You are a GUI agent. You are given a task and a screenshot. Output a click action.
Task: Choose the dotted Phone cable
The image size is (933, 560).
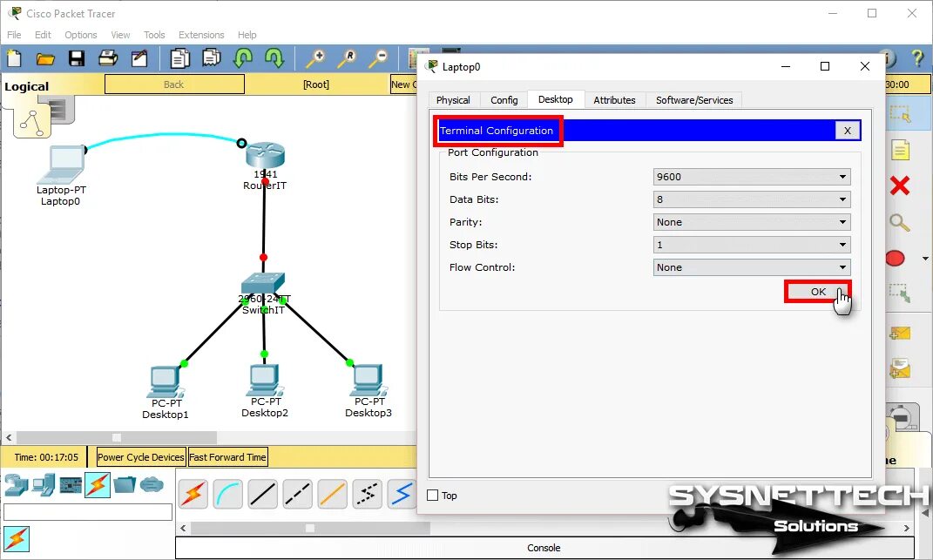pyautogui.click(x=367, y=494)
